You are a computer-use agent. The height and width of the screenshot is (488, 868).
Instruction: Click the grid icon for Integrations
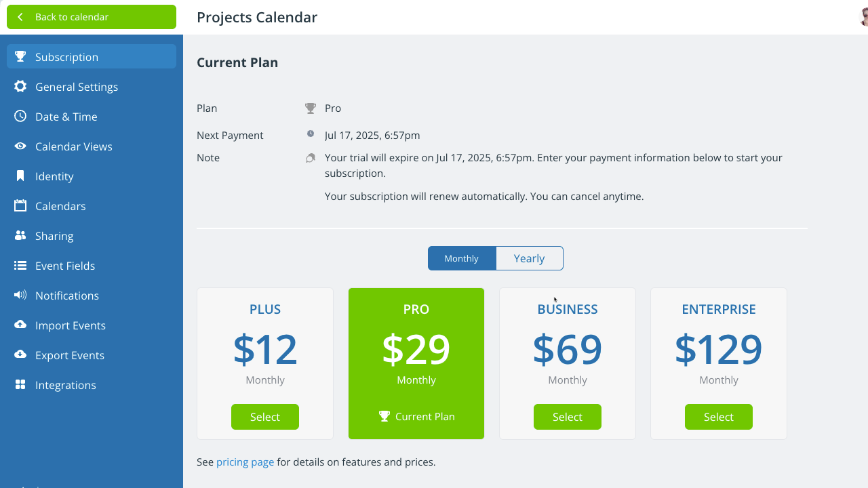(x=20, y=385)
